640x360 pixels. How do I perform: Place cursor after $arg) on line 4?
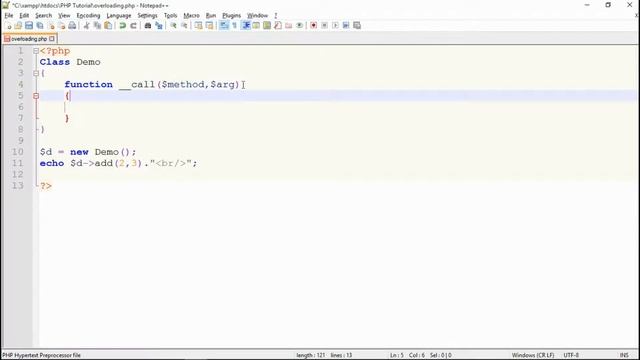tap(240, 84)
